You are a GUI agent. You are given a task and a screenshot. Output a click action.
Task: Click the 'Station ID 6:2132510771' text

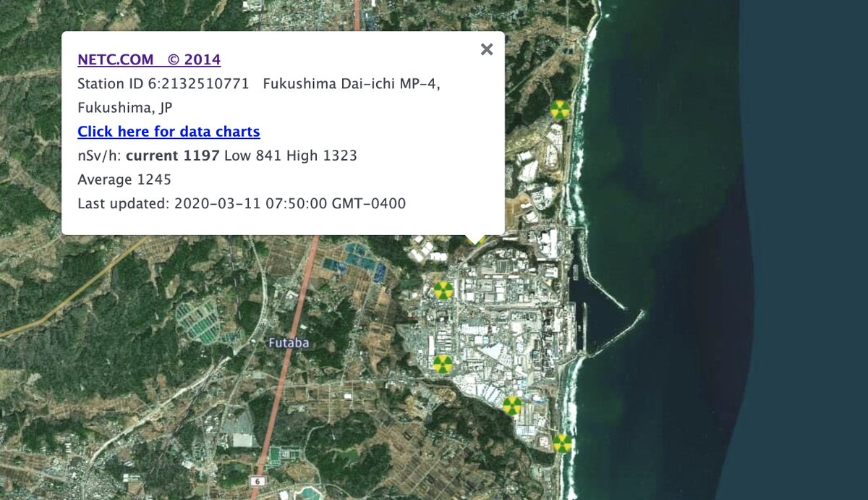point(163,84)
